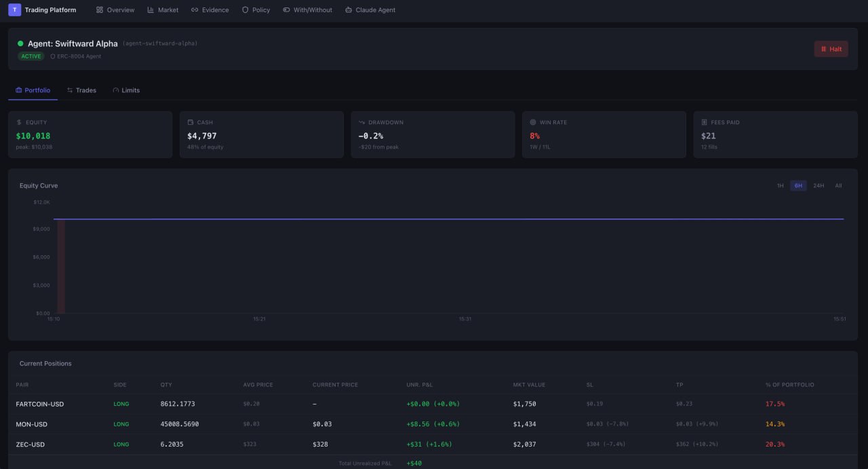This screenshot has height=469, width=868.
Task: Click the ERC-8004 Agent label
Action: point(76,56)
